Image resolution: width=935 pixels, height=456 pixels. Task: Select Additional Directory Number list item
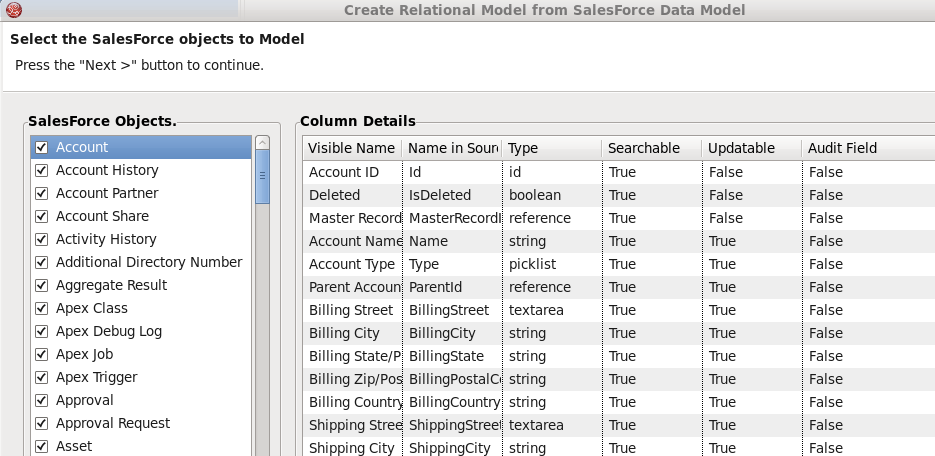coord(149,262)
